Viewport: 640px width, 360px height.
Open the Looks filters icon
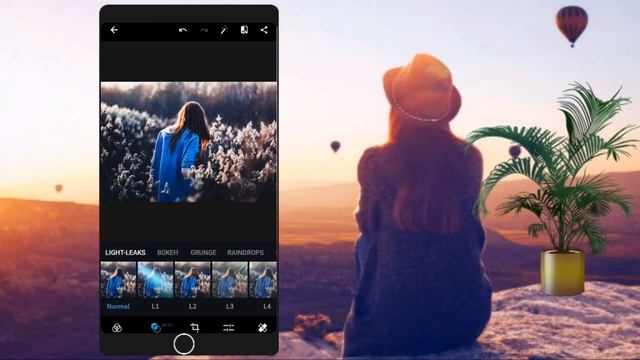coord(117,328)
